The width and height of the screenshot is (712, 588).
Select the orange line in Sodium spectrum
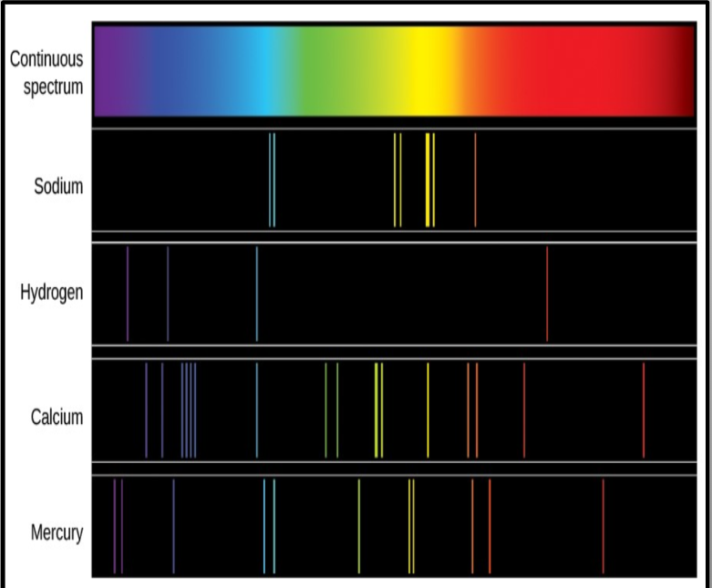pyautogui.click(x=475, y=180)
